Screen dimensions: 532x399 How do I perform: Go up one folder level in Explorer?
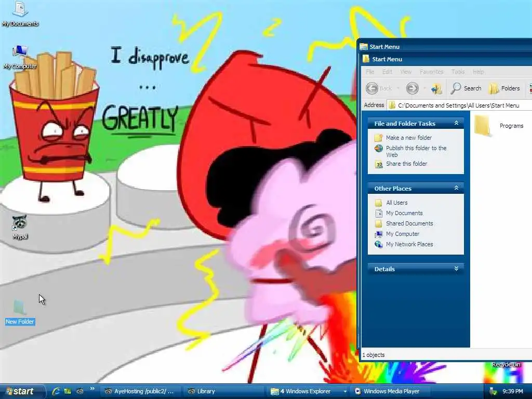point(436,88)
